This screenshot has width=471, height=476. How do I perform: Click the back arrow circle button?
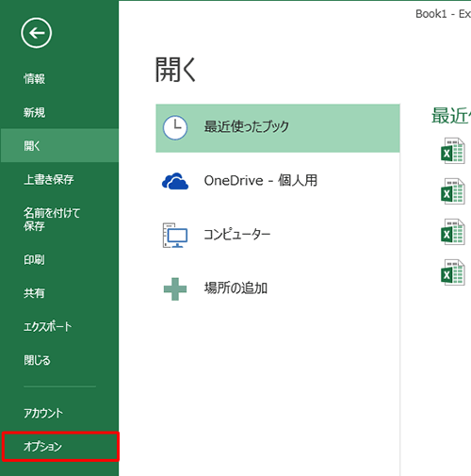[x=37, y=33]
